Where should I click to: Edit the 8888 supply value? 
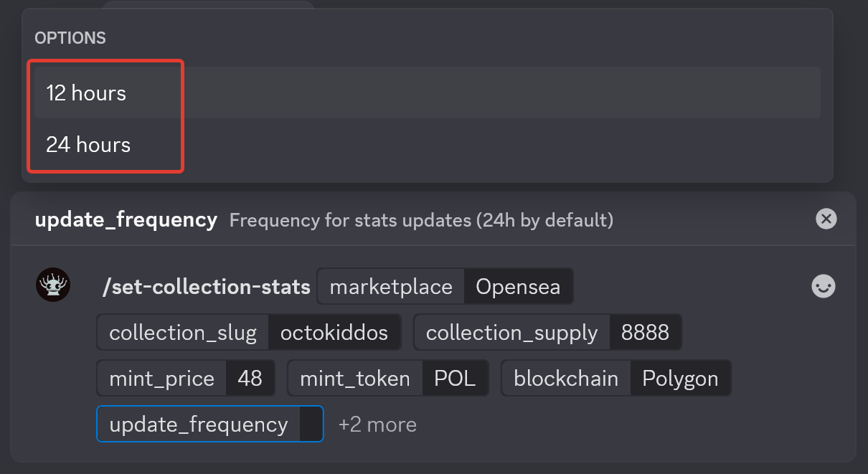point(645,333)
